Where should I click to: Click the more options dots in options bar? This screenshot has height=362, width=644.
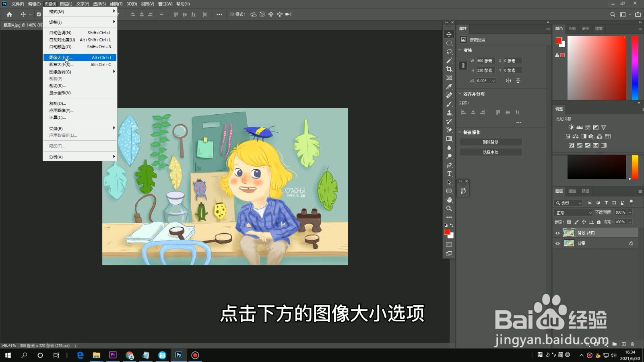(x=219, y=14)
